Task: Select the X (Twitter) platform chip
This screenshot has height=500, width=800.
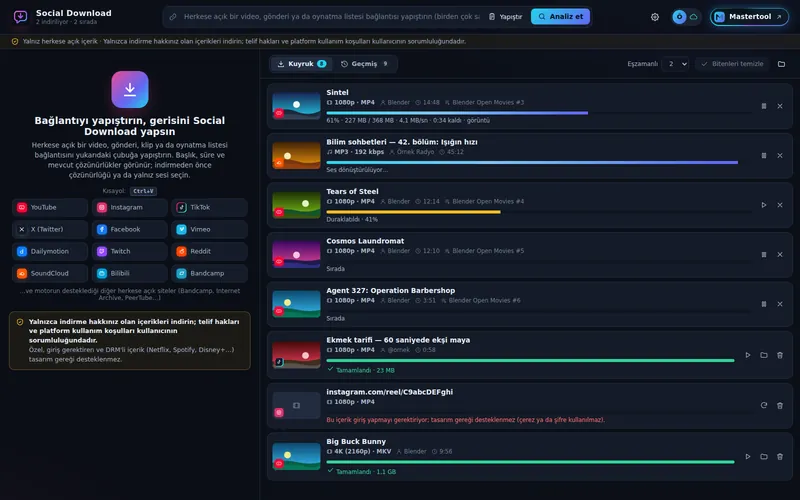Action: (50, 230)
